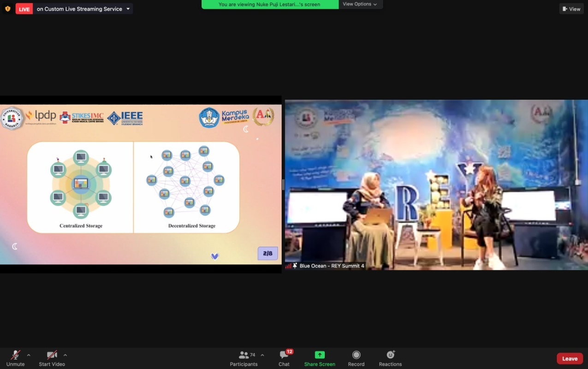Expand audio settings arrow next to Unmute
Viewport: 588px width, 369px height.
coord(29,355)
